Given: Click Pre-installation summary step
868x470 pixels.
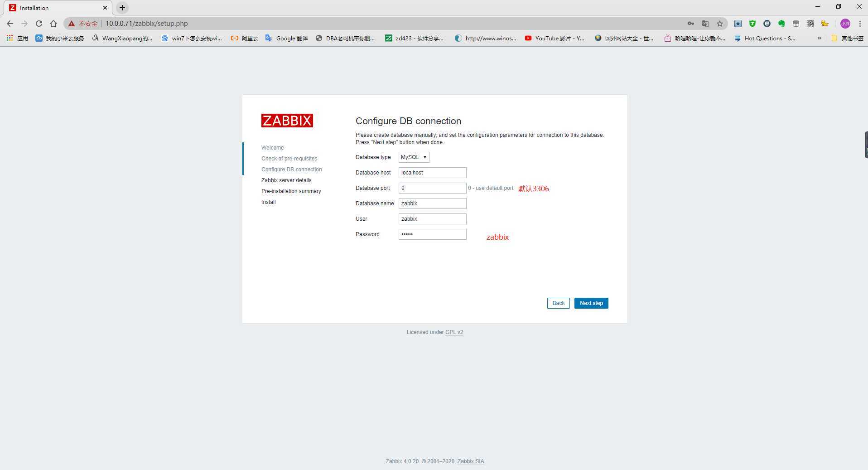Looking at the screenshot, I should 291,191.
